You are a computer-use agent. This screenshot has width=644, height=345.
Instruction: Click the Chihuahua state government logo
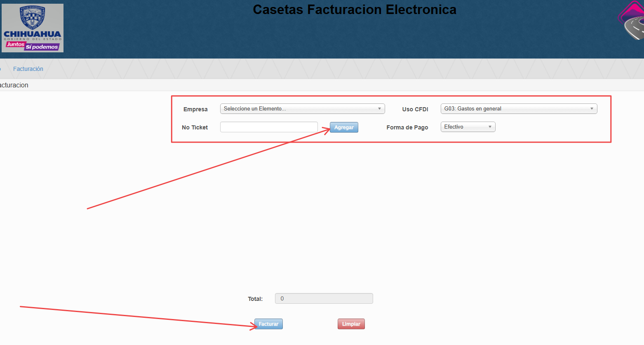[33, 28]
